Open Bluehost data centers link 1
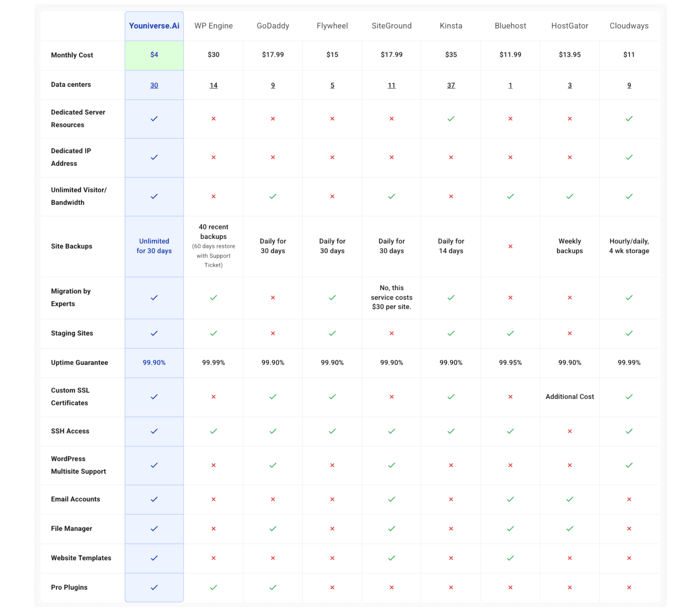The height and width of the screenshot is (612, 700). coord(510,85)
